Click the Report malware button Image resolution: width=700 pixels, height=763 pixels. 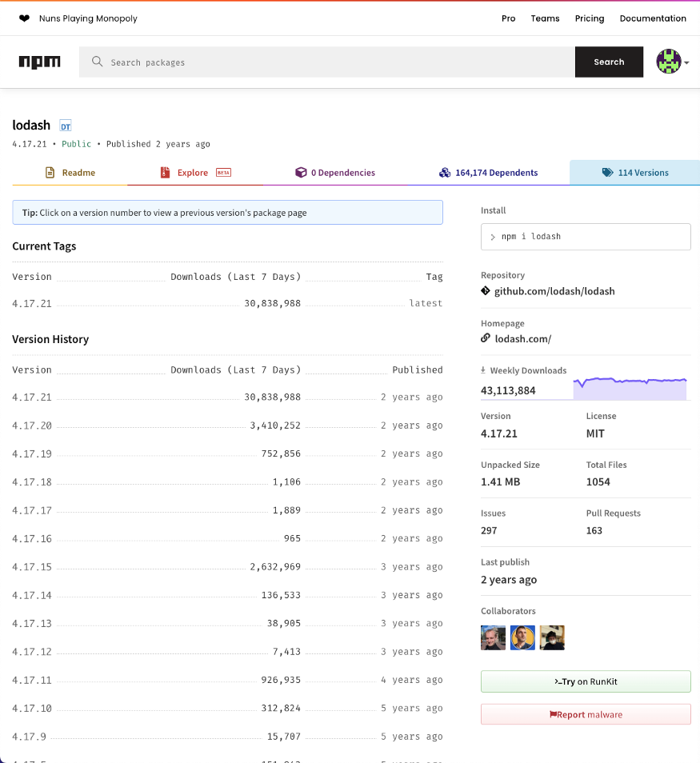[x=586, y=714]
